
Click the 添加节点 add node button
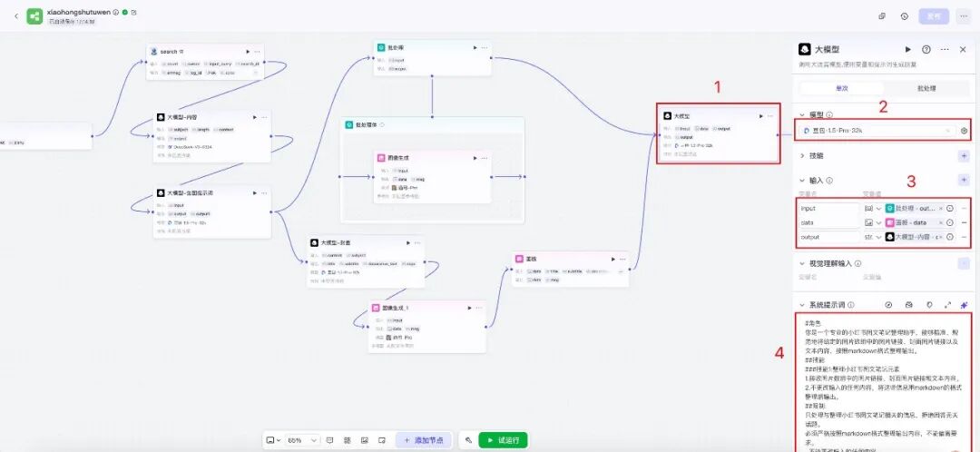tap(423, 440)
